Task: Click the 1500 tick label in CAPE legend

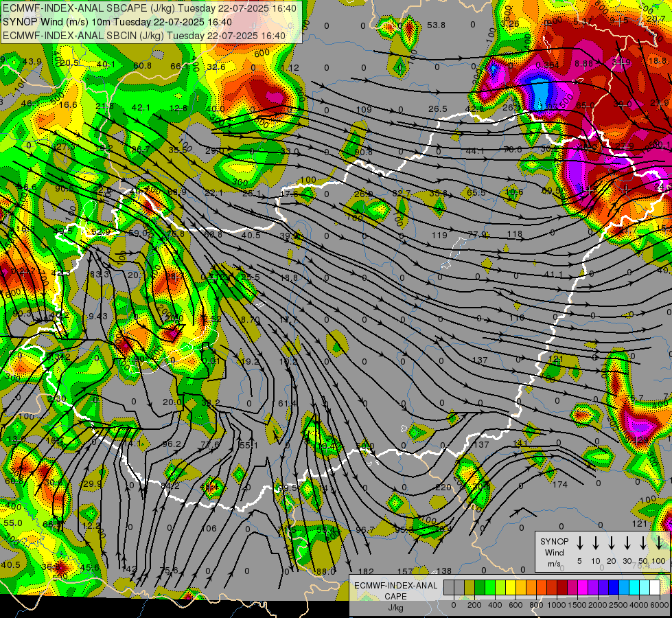Action: 577,605
